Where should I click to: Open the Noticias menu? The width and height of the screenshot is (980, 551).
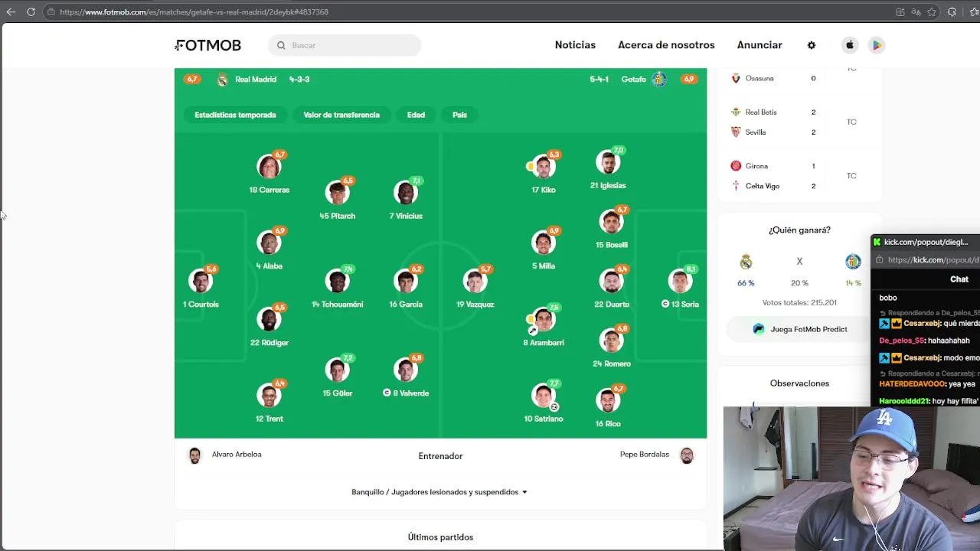[575, 45]
